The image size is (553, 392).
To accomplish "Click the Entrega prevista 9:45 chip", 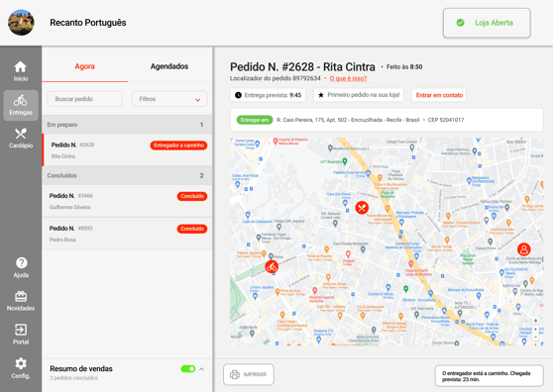I will point(268,95).
